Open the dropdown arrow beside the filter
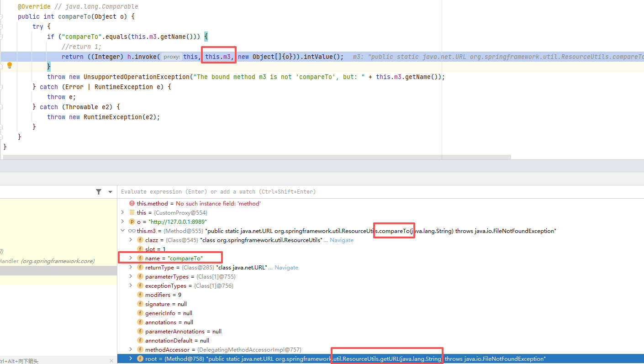This screenshot has width=644, height=364. pyautogui.click(x=110, y=192)
